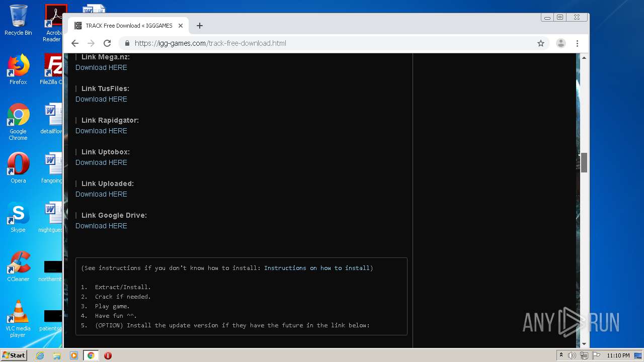Download HERE under Link Mega.nz

pyautogui.click(x=101, y=67)
